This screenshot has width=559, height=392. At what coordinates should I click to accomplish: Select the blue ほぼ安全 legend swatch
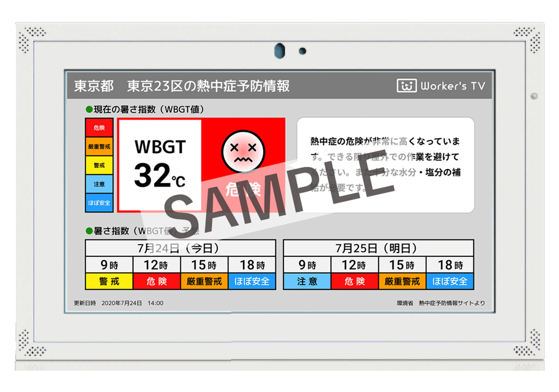[x=99, y=203]
